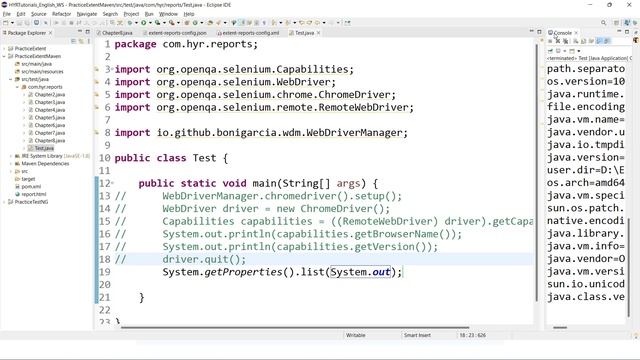This screenshot has width=640, height=360.
Task: Switch to extent-reports-config.json editor tab
Action: pyautogui.click(x=175, y=33)
